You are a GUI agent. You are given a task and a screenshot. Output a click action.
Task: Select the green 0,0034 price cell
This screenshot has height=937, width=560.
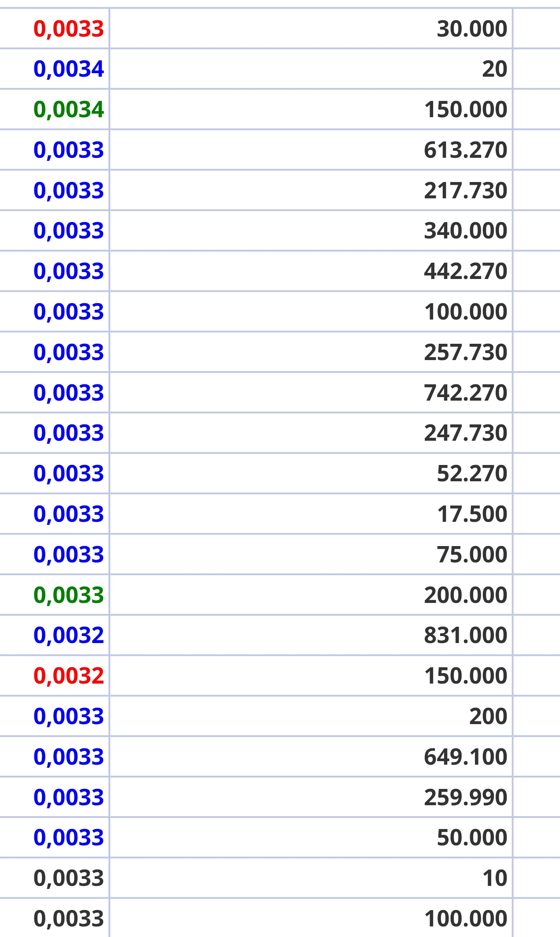[54, 109]
